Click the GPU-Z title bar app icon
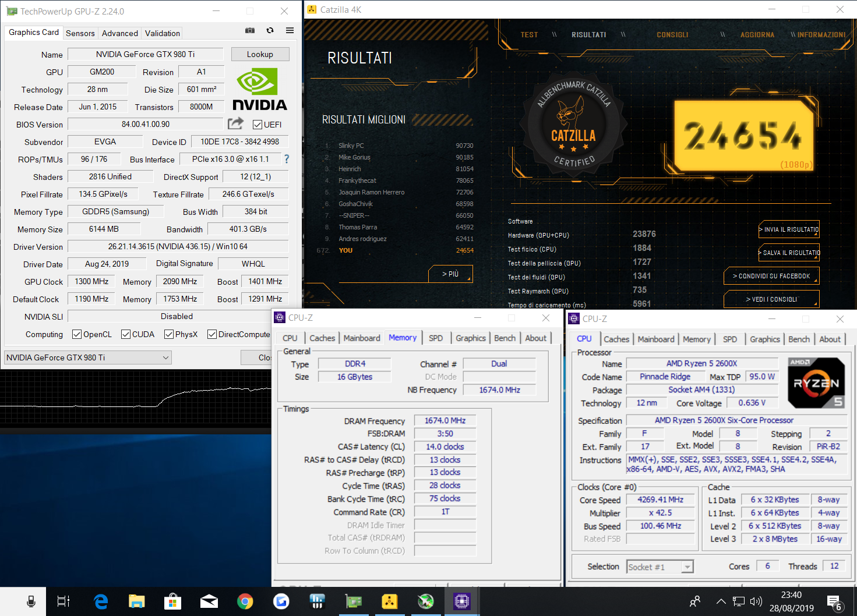 [12, 11]
